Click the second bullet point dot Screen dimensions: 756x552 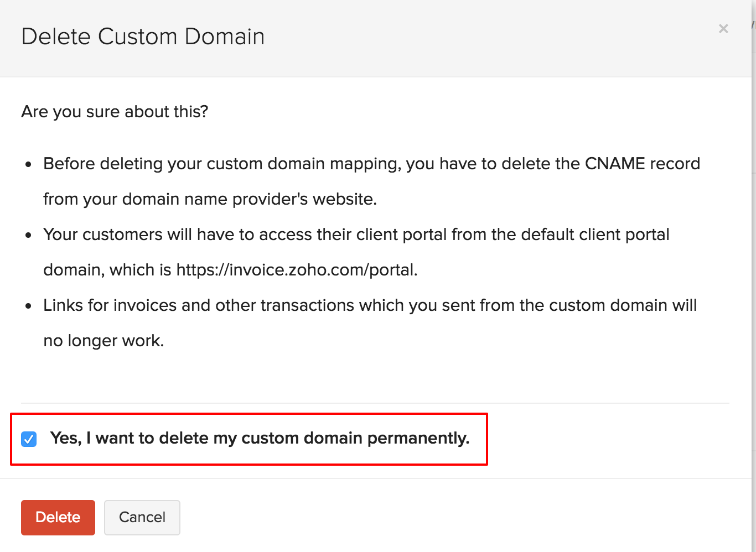pyautogui.click(x=29, y=236)
